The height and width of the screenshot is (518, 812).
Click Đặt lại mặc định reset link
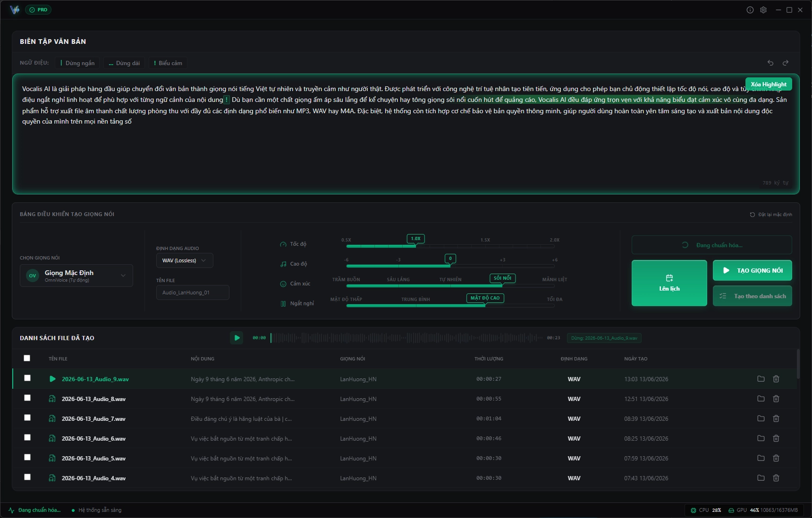[771, 215]
